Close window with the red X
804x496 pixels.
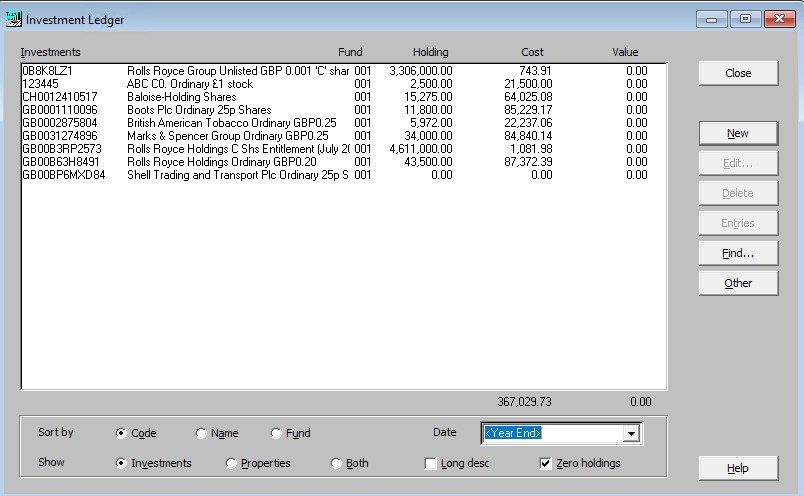(x=779, y=19)
